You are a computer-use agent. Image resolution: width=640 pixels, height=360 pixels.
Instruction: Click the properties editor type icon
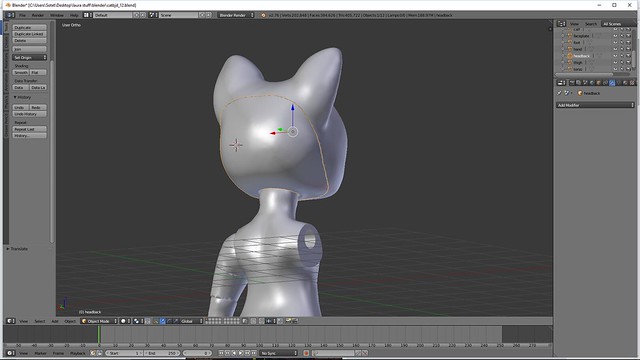click(562, 83)
